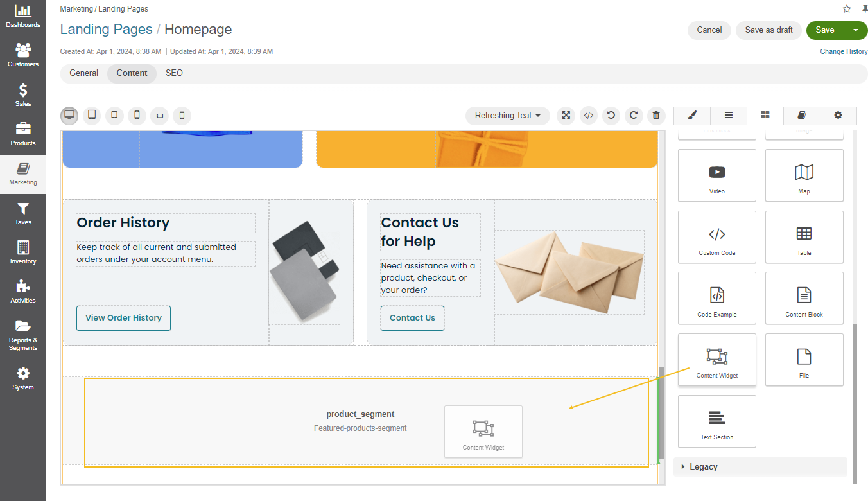Click the product_segment widget label
Viewport: 868px width, 501px height.
click(360, 414)
